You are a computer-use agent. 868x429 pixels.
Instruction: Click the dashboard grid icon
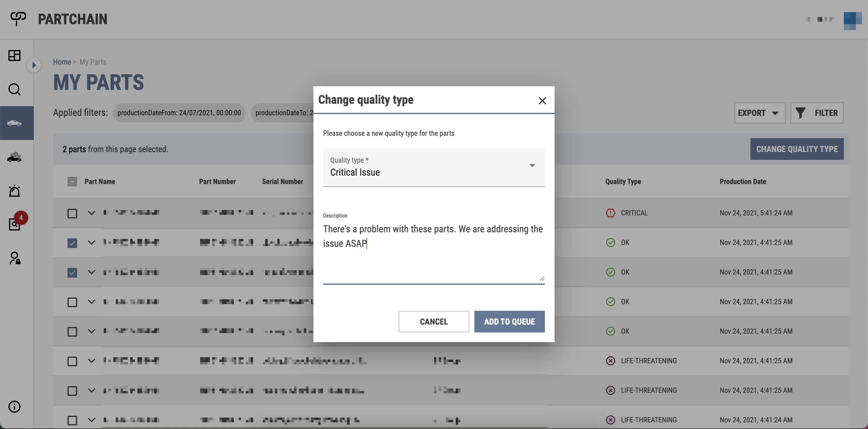[x=14, y=55]
